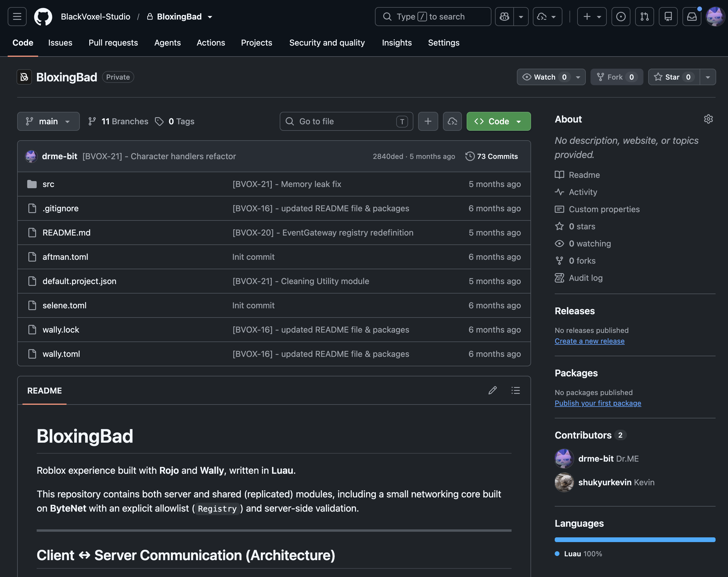Click the repository avatar beside BloxingBad title
This screenshot has height=577, width=728.
tap(24, 77)
